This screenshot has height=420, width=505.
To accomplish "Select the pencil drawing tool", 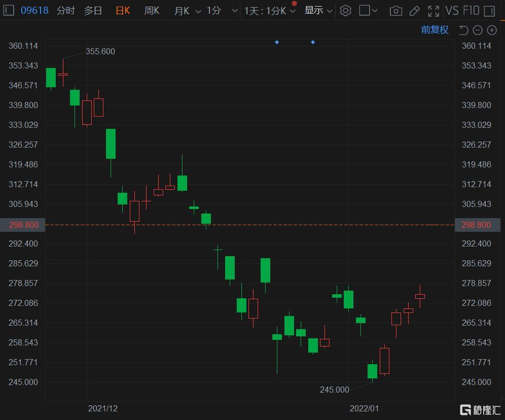I will [414, 11].
